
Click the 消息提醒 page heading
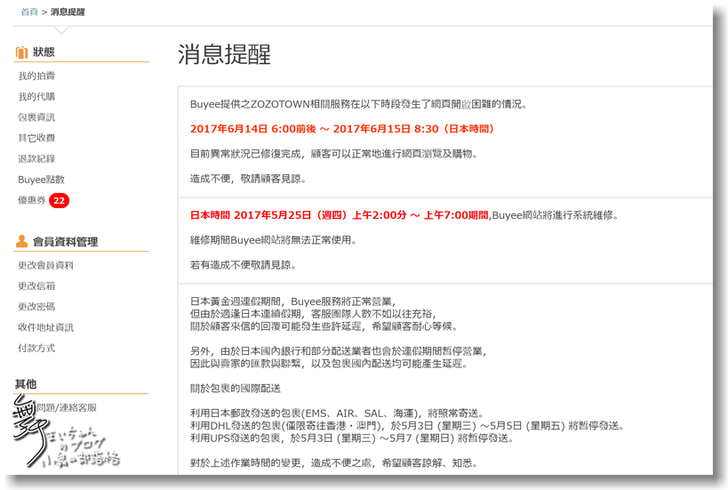pos(224,54)
